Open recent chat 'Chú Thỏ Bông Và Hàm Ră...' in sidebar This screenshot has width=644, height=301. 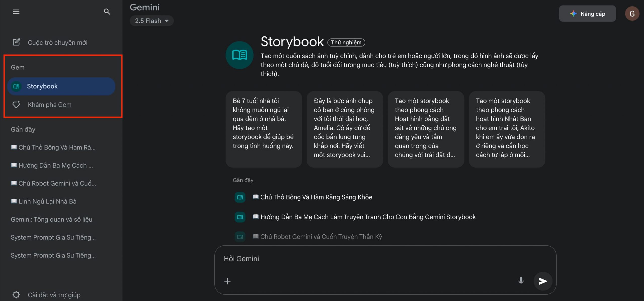[53, 147]
